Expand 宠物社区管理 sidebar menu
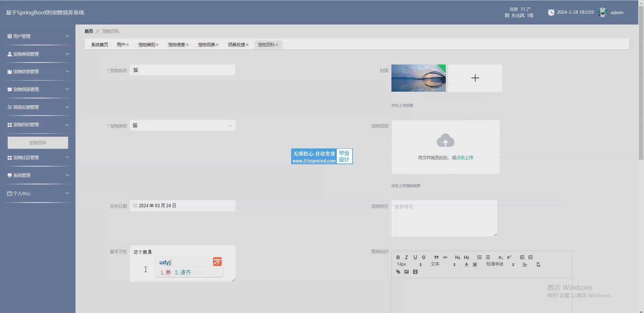This screenshot has width=644, height=313. [x=38, y=158]
